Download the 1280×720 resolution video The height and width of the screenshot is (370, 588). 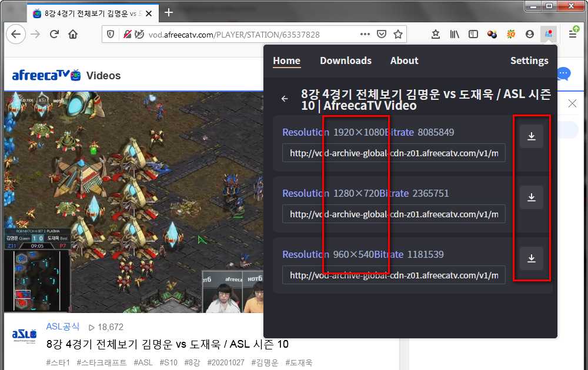pos(532,197)
